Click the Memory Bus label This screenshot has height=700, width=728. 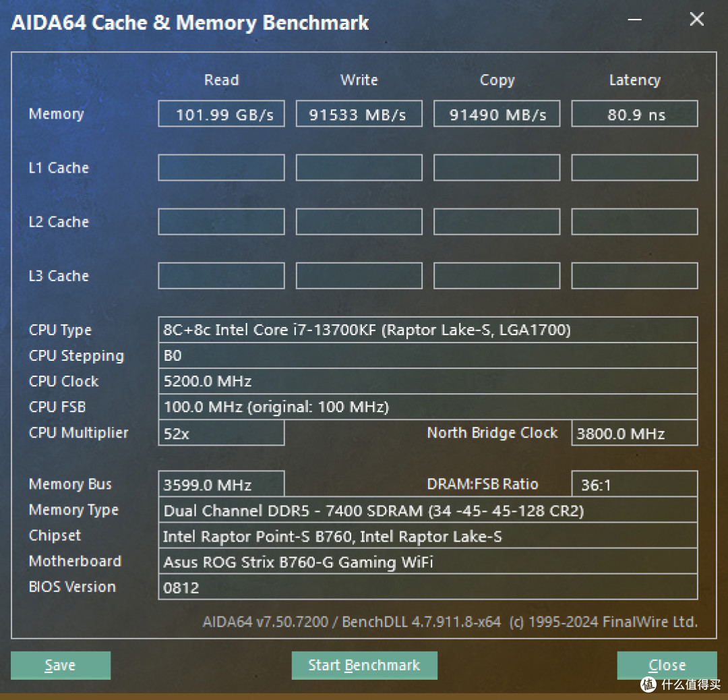coord(70,484)
